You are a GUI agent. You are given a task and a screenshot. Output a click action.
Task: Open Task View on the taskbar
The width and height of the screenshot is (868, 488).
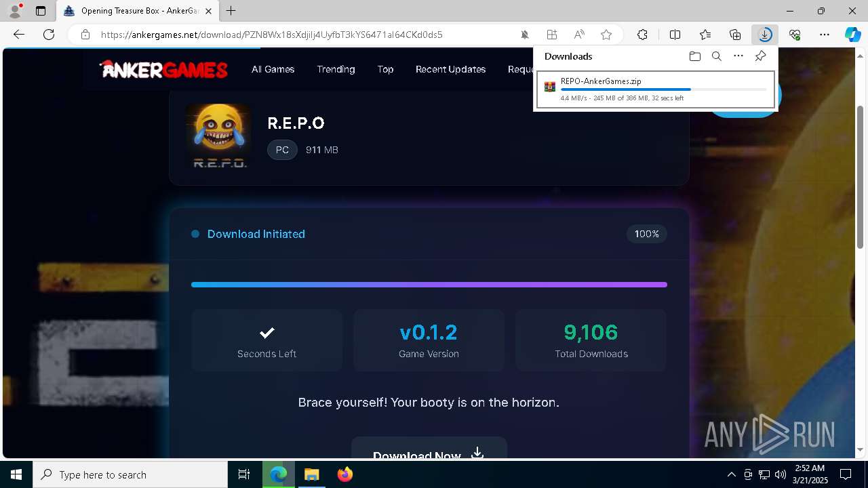244,474
